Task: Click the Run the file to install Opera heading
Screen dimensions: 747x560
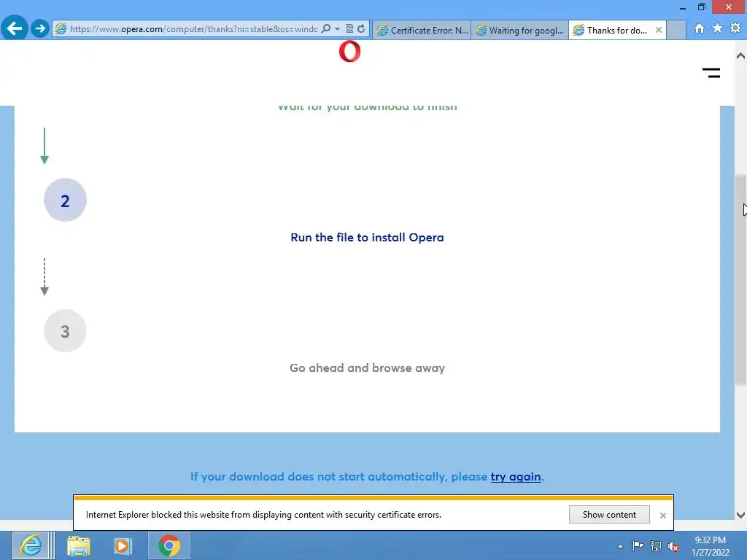Action: coord(368,237)
